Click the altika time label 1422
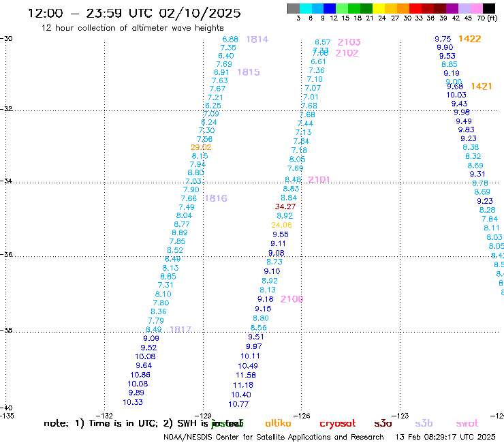This screenshot has width=504, height=443. point(470,39)
